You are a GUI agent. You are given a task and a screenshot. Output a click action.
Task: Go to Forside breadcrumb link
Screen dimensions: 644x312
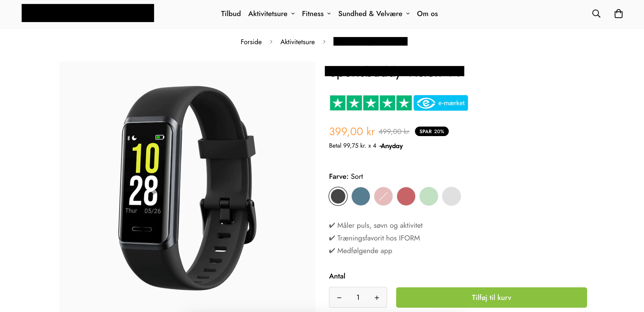251,42
